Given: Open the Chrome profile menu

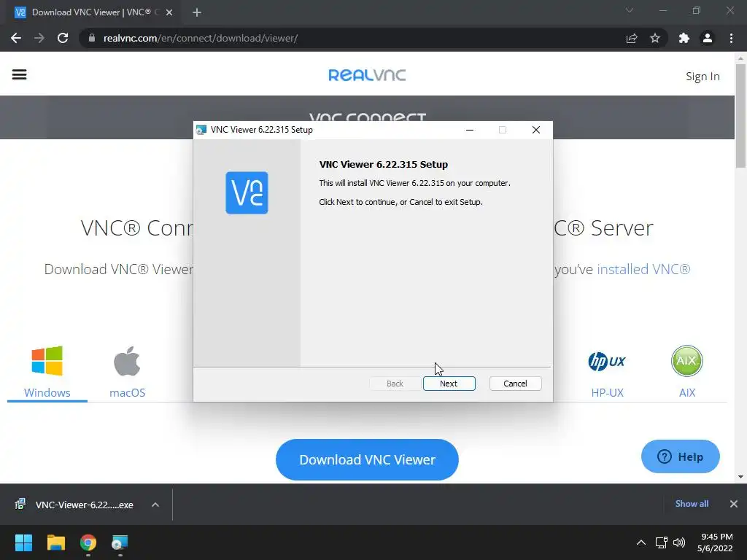Looking at the screenshot, I should click(708, 38).
